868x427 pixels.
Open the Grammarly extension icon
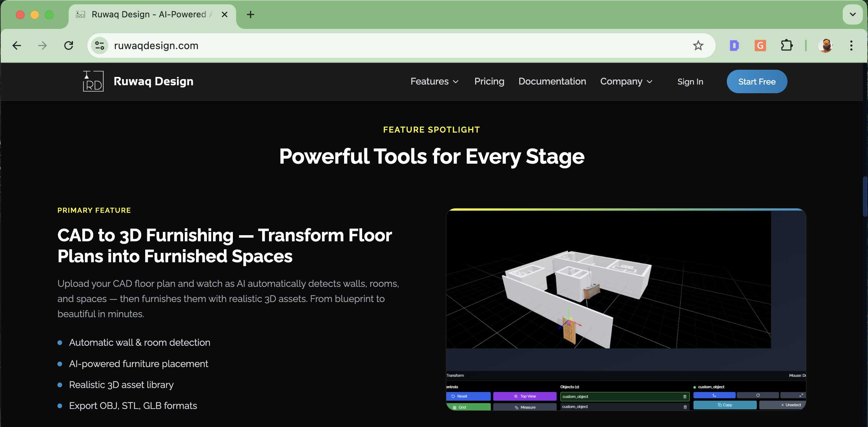760,46
